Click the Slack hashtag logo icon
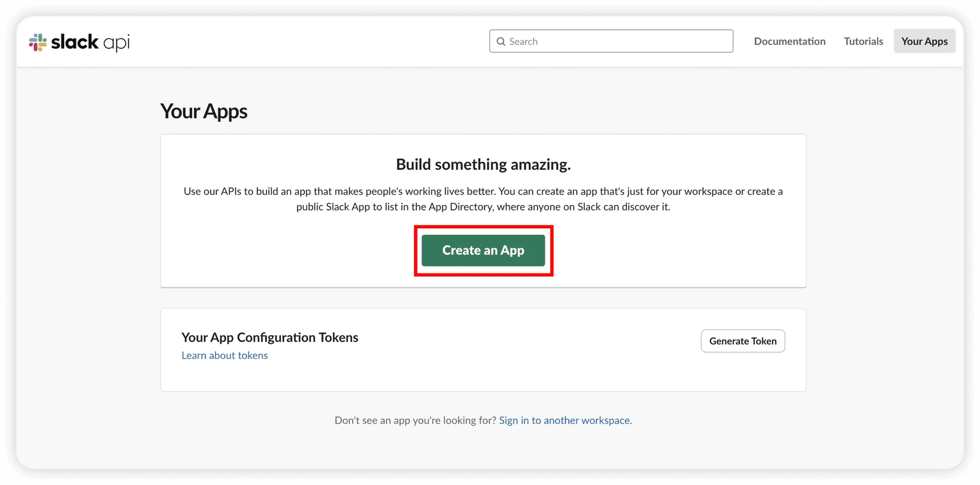The width and height of the screenshot is (980, 485). [x=38, y=42]
